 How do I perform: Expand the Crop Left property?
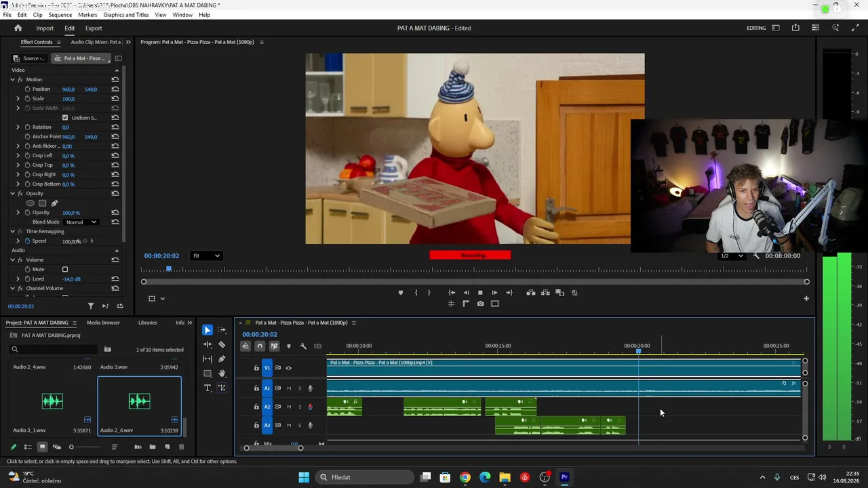(x=18, y=155)
